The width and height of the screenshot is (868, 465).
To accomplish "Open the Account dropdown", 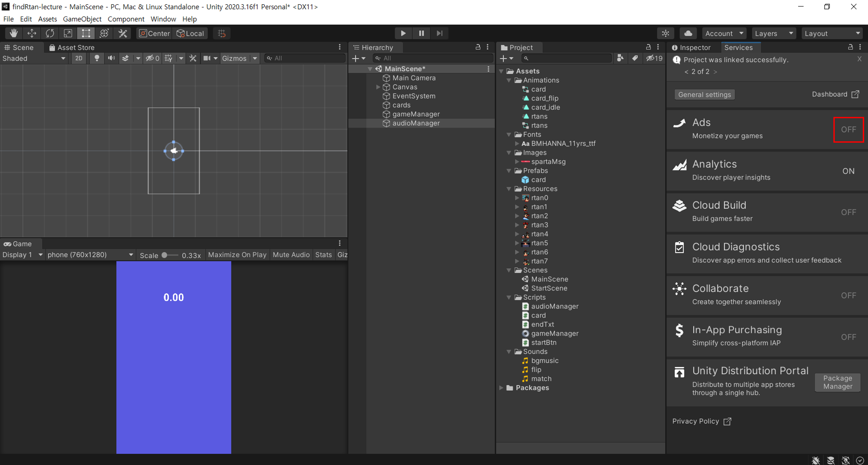I will tap(724, 33).
